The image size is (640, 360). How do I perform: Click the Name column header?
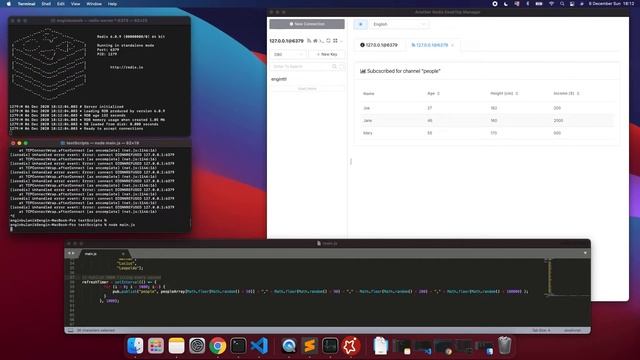[369, 93]
